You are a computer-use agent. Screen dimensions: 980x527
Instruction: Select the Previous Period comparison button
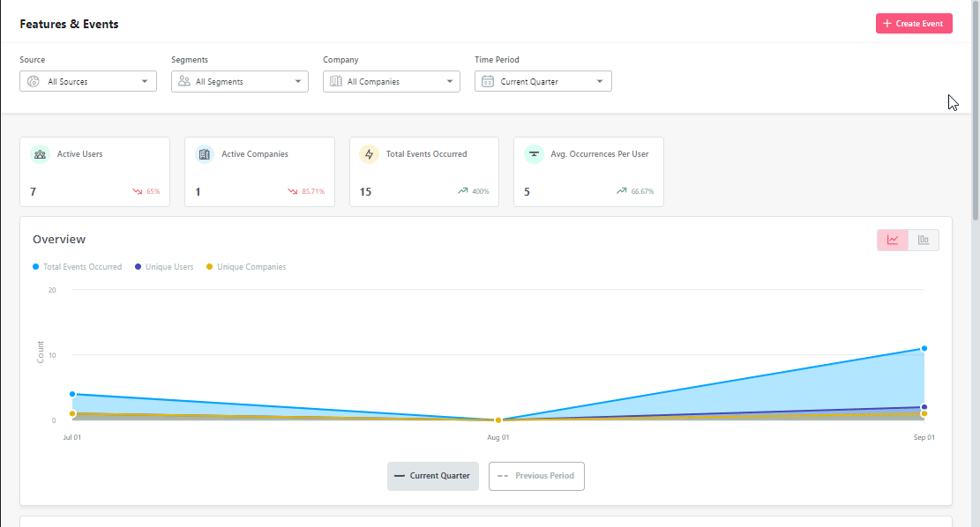tap(536, 476)
